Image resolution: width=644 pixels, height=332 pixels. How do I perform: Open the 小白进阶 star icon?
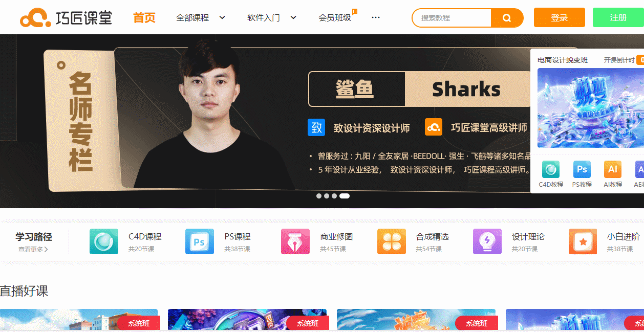click(583, 241)
